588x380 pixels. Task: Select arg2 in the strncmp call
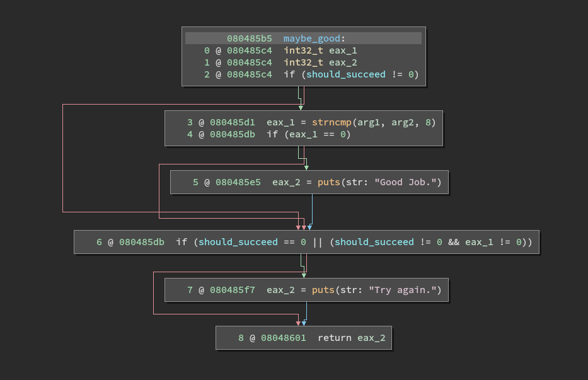click(x=403, y=123)
